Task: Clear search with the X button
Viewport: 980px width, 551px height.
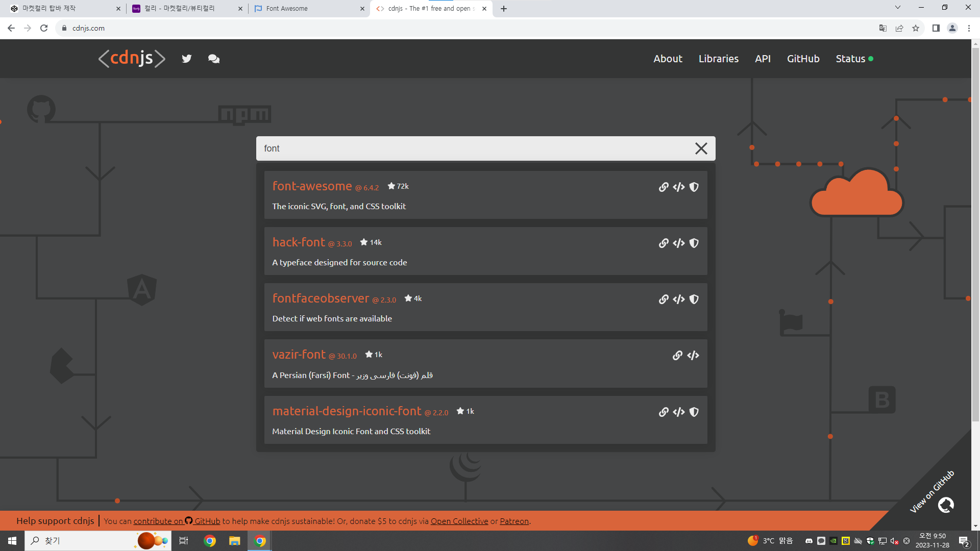Action: coord(701,148)
